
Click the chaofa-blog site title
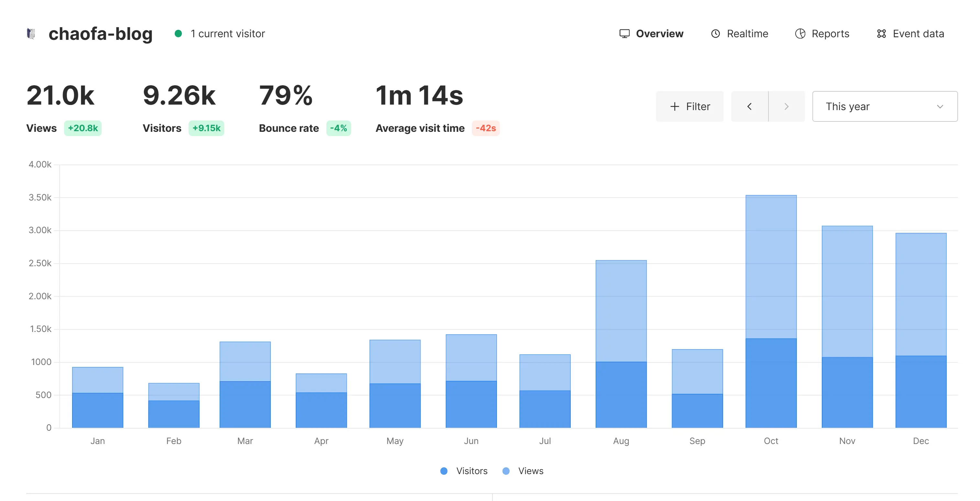point(100,33)
